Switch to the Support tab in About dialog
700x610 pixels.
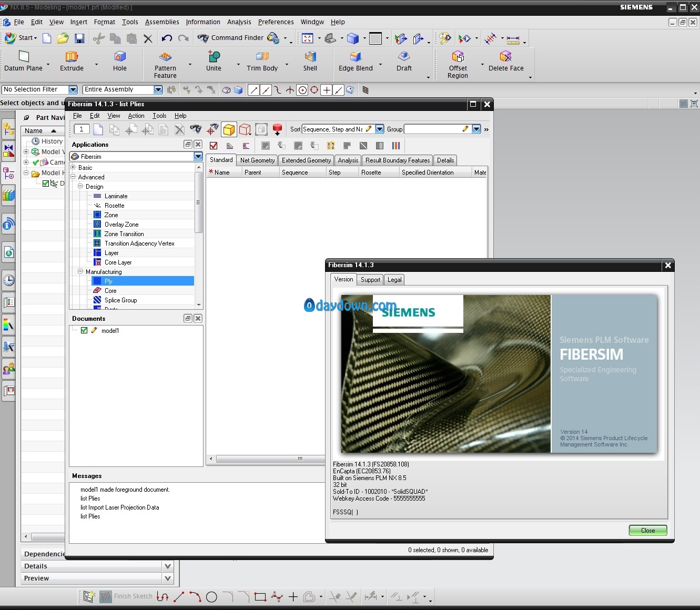pyautogui.click(x=370, y=280)
